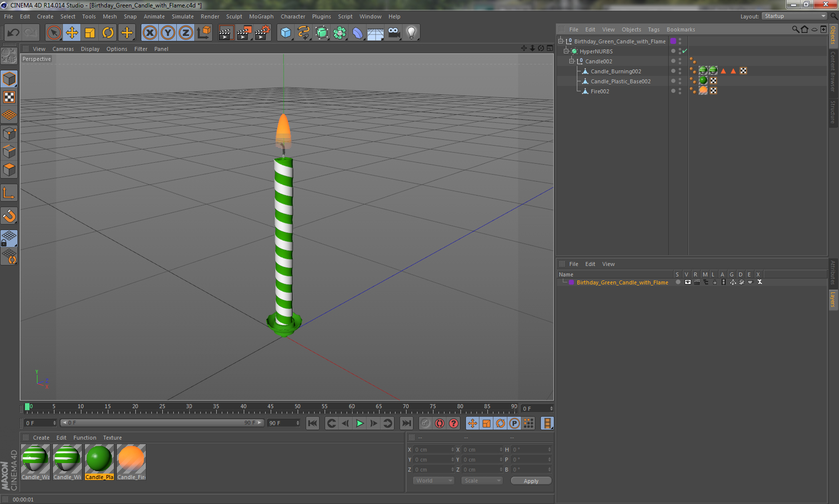The image size is (839, 504).
Task: Toggle layer solo dot for Birthday_Green_Candle_with_Flame
Action: tap(678, 282)
